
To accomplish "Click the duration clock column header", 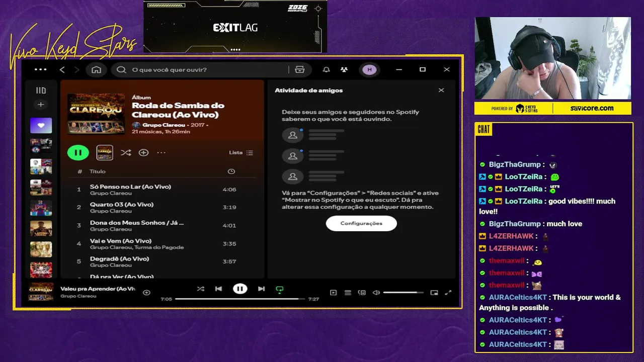I will pos(231,171).
